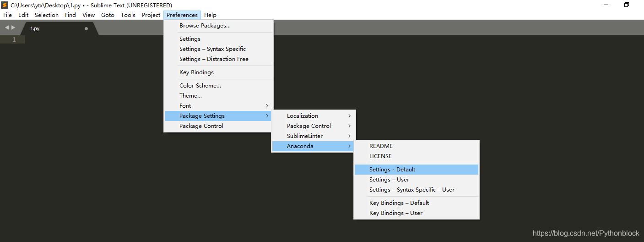Open Anaconda LICENSE
The height and width of the screenshot is (242, 644).
417,156
